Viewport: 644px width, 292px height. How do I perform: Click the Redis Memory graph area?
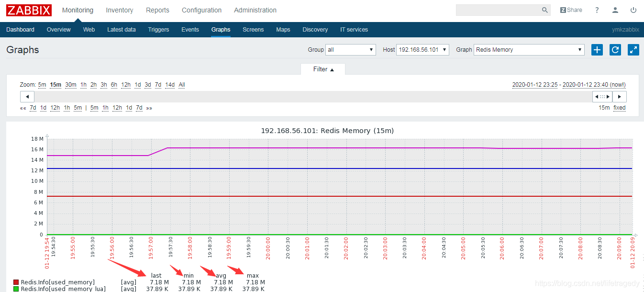pos(340,187)
